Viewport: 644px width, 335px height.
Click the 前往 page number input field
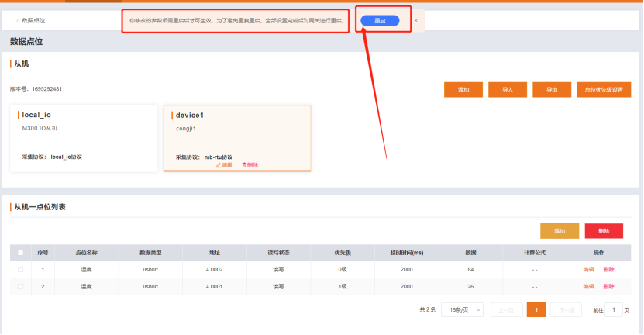[613, 309]
